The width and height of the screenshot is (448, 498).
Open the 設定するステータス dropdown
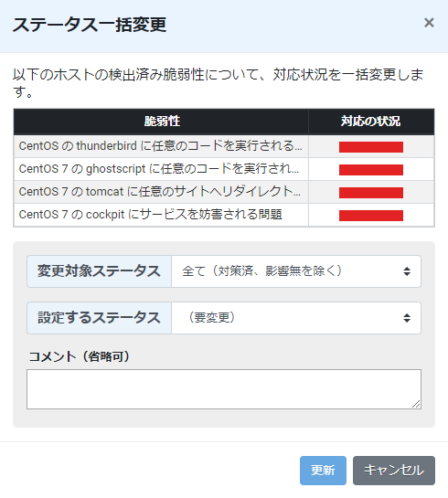[x=296, y=318]
